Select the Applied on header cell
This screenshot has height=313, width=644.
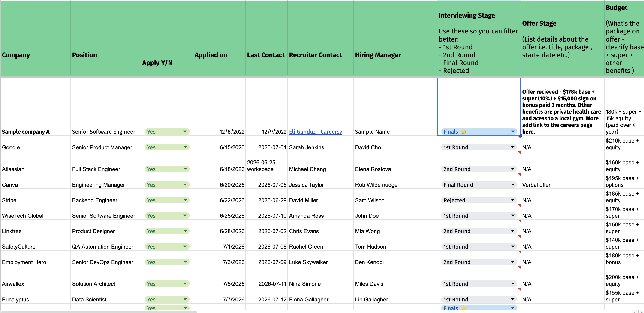219,39
